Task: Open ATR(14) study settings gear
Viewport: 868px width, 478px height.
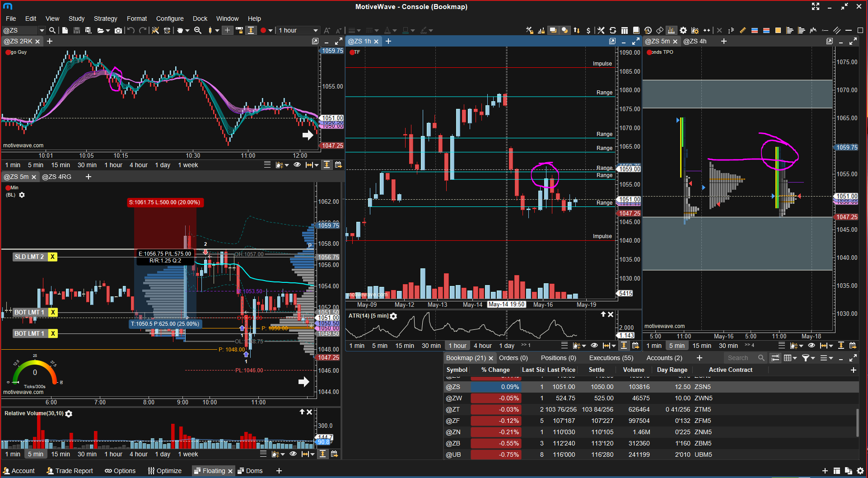Action: [393, 316]
